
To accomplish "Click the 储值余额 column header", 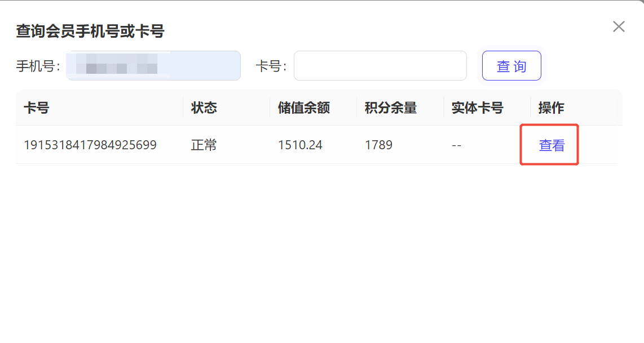I will 303,108.
